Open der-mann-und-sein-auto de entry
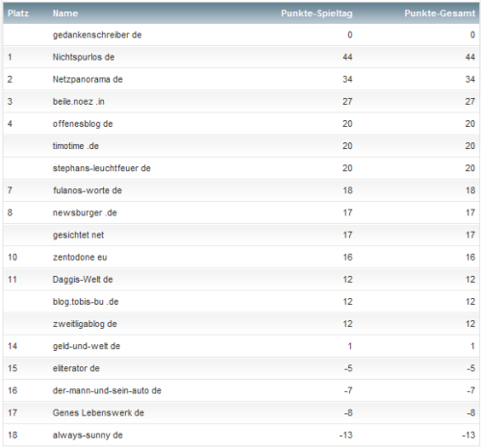This screenshot has width=481, height=448. 107,390
